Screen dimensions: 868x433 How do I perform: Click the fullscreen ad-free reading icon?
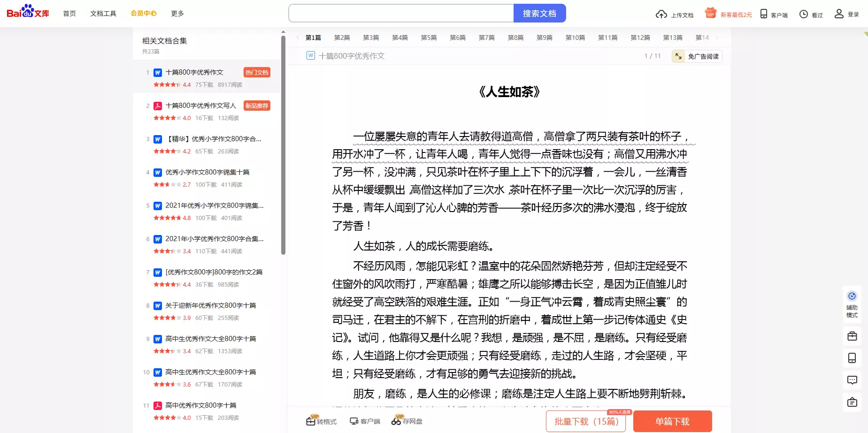(678, 56)
